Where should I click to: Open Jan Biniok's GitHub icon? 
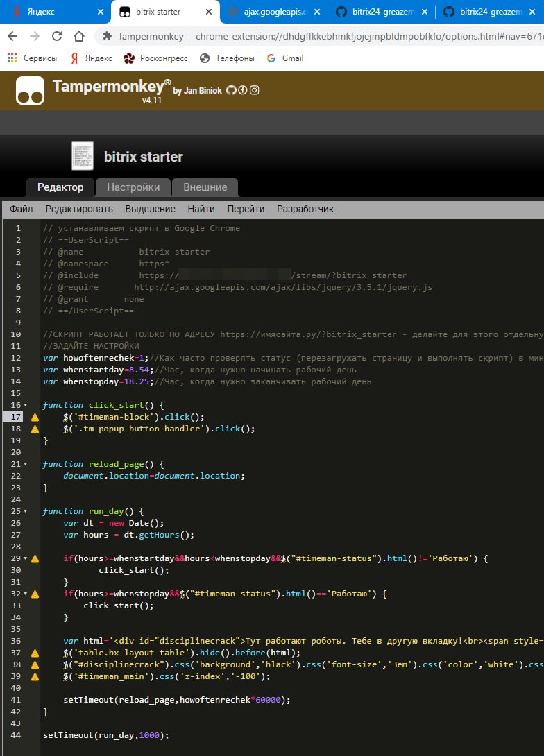(x=231, y=90)
